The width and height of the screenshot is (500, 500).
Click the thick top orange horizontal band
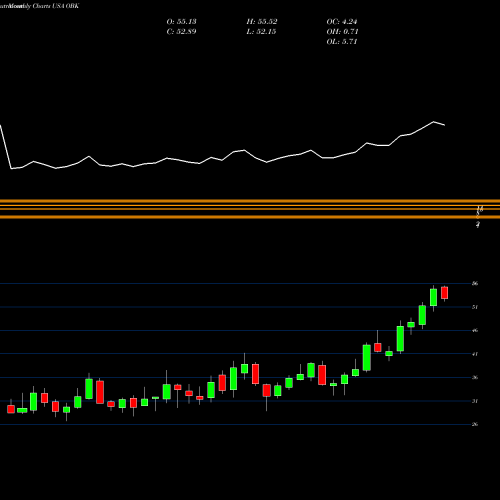[250, 201]
